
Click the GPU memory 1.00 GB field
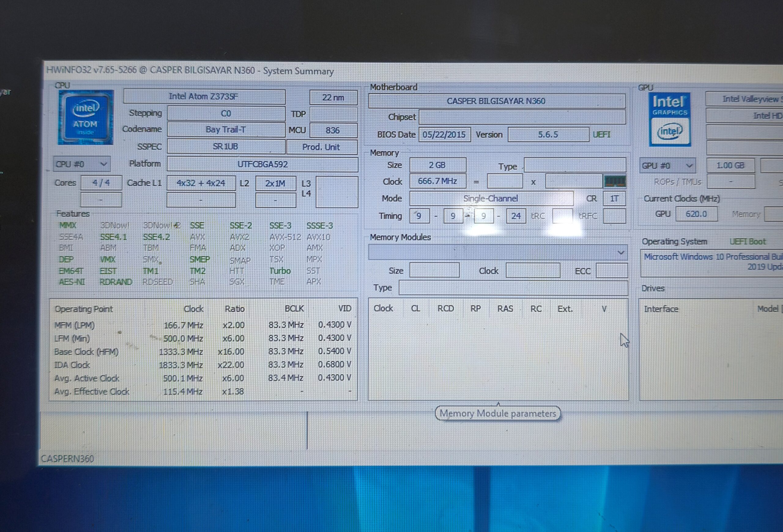coord(730,166)
